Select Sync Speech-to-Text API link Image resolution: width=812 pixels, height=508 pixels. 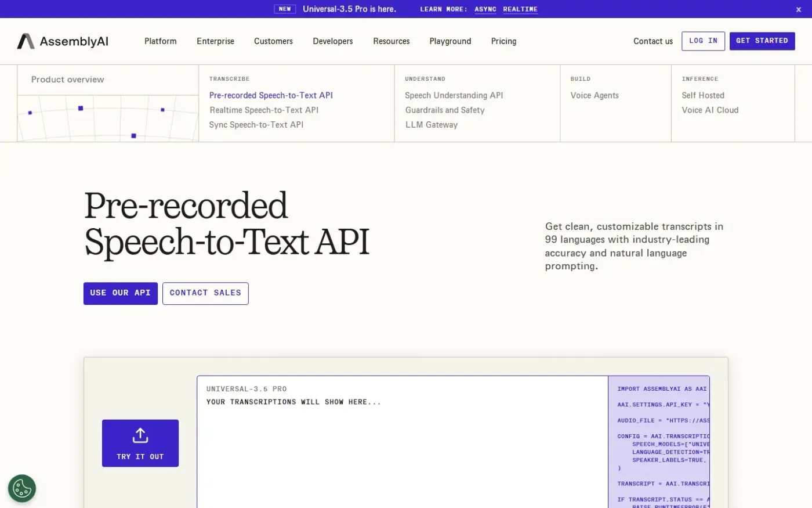click(256, 124)
